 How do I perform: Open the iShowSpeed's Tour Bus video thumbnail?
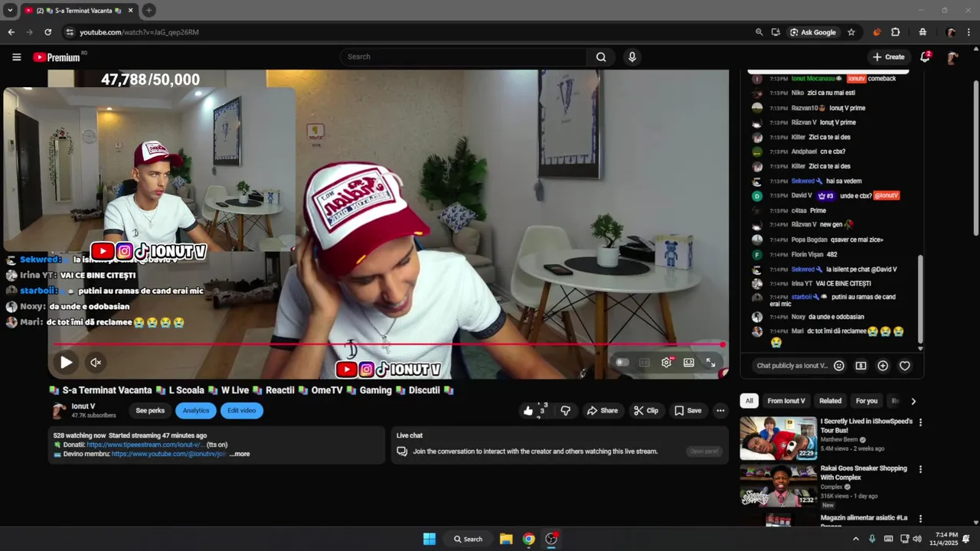778,439
